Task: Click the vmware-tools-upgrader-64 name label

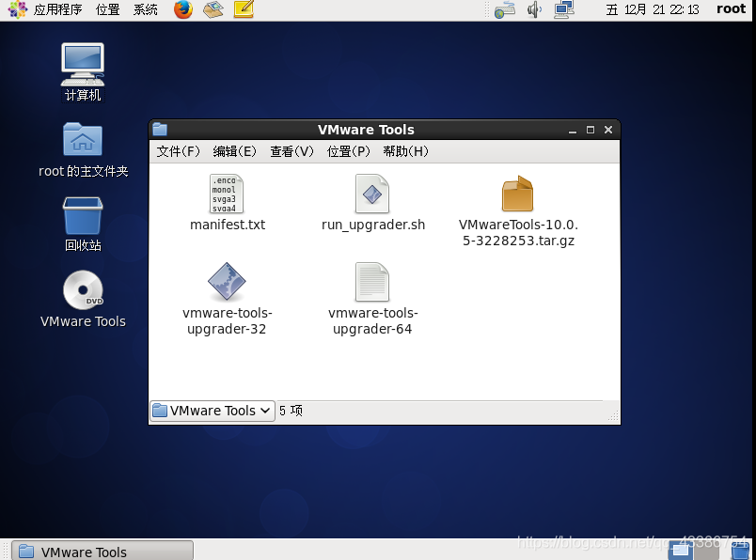Action: pos(372,321)
